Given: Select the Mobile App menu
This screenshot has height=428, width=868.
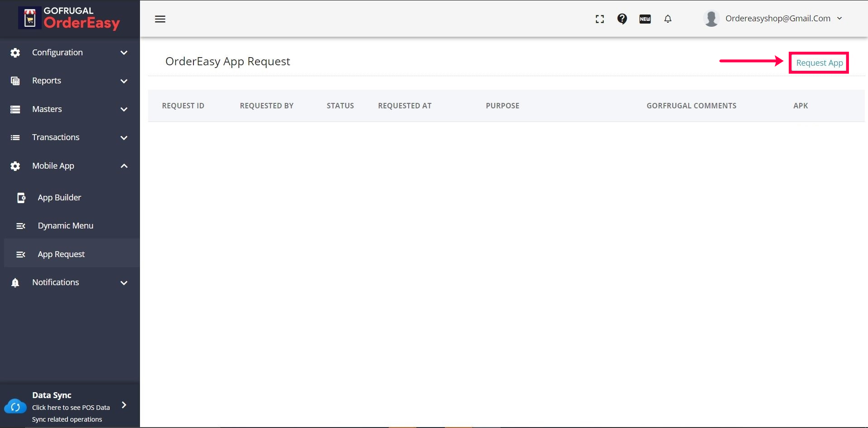Looking at the screenshot, I should coord(70,166).
